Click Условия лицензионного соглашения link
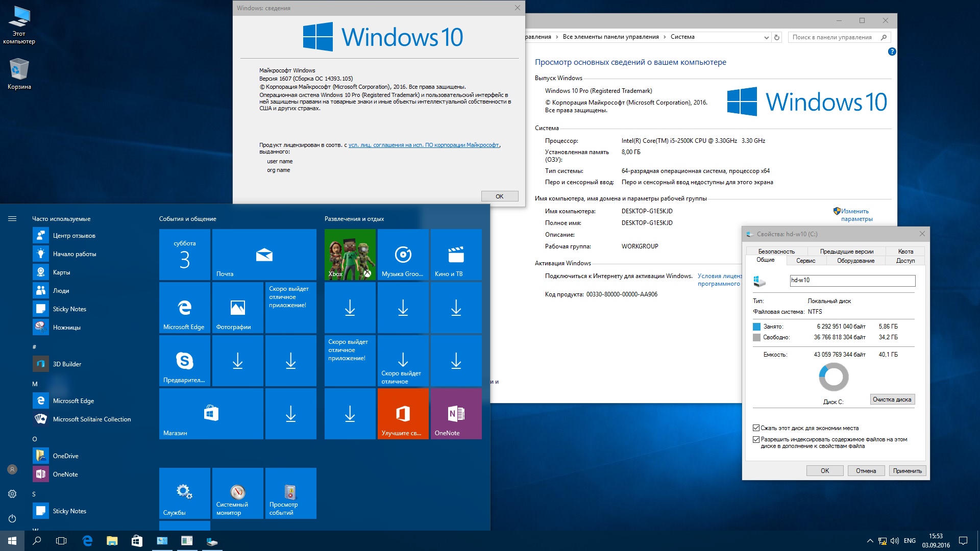 pyautogui.click(x=720, y=280)
